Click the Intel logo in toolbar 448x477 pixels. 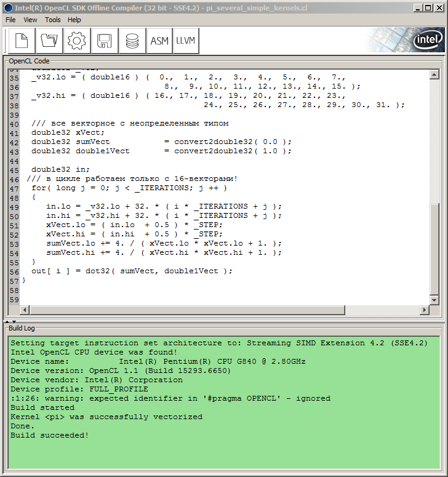pos(428,40)
